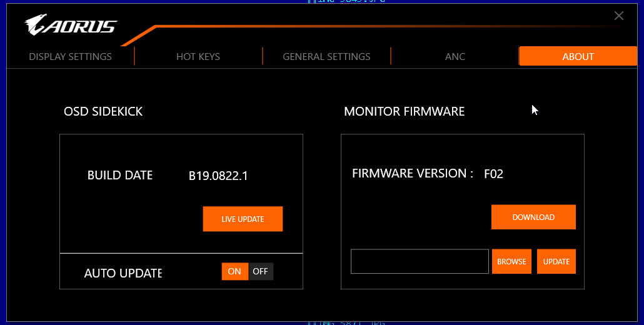Screen dimensions: 644x325
Task: Focus the firmware file path field
Action: pyautogui.click(x=420, y=261)
